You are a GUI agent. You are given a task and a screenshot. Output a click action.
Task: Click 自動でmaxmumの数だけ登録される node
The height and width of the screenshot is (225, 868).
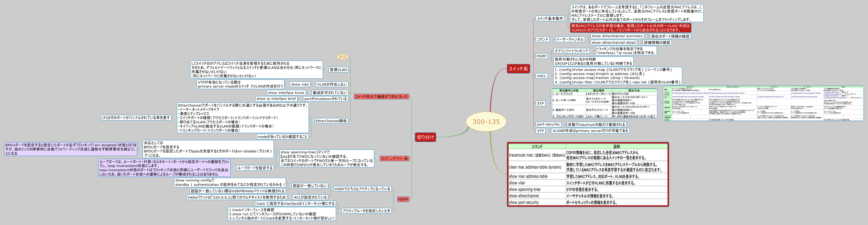click(597, 124)
